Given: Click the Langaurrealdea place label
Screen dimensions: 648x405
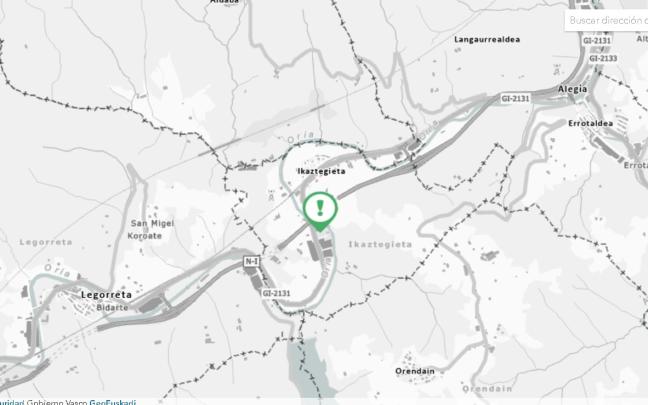Looking at the screenshot, I should 487,40.
